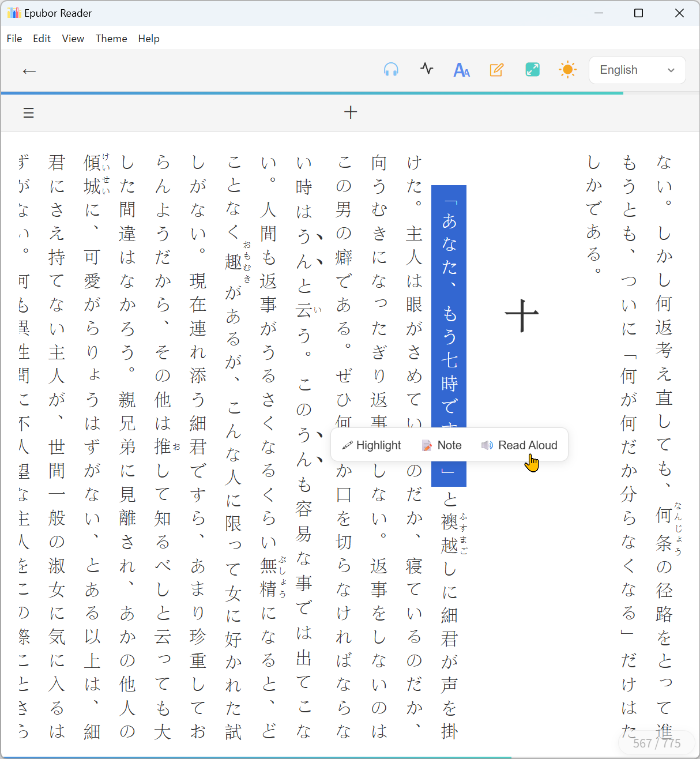Open the headphones read-aloud icon

391,70
